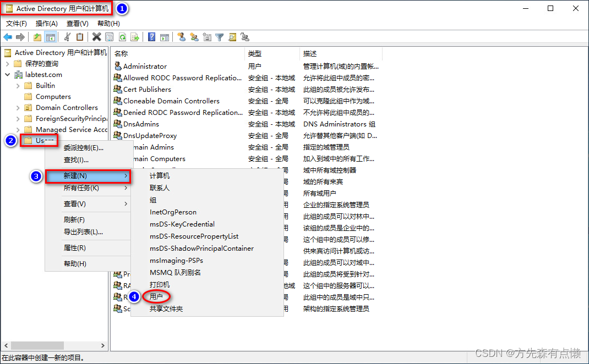589x364 pixels.
Task: Select InetOrgPerson in the new submenu
Action: click(x=173, y=212)
